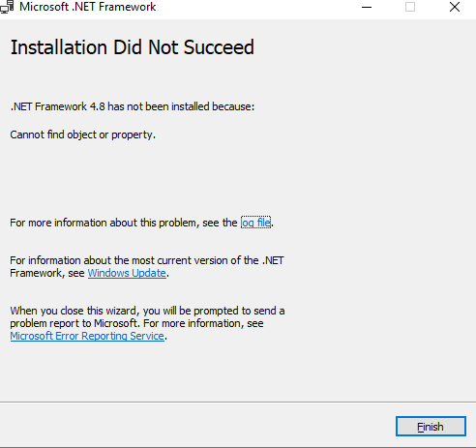Screen dimensions: 476x448
Task: Click the '.NET Framework 4.8 has not been installed' line
Action: [x=133, y=106]
